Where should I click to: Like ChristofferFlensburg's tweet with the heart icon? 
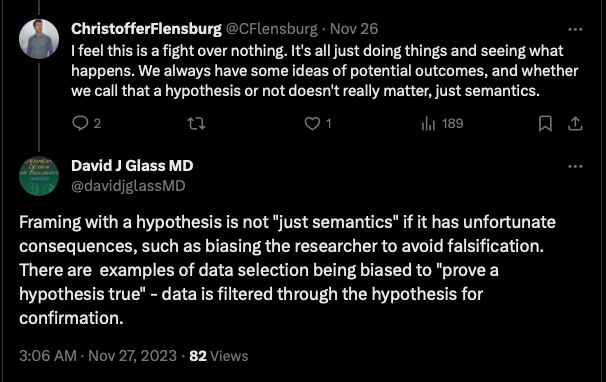tap(312, 124)
